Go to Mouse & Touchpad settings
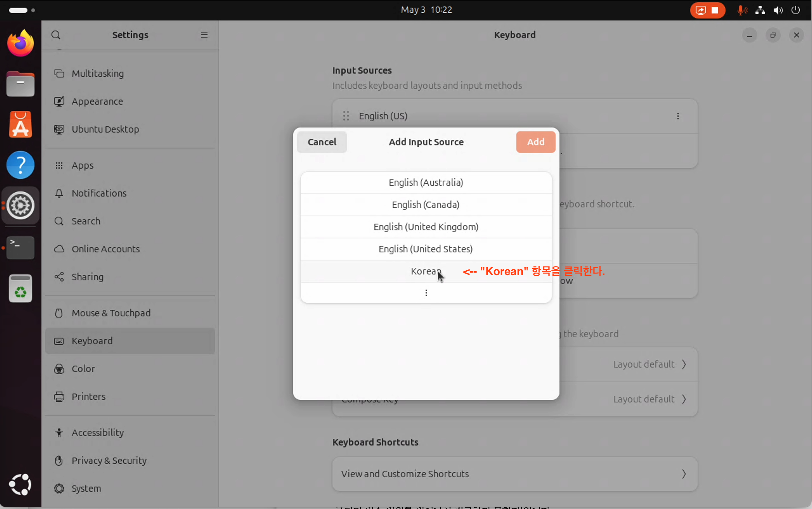 point(111,313)
